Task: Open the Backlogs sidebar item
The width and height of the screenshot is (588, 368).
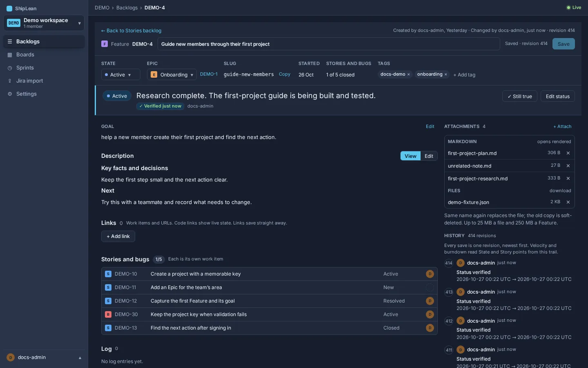Action: coord(44,42)
